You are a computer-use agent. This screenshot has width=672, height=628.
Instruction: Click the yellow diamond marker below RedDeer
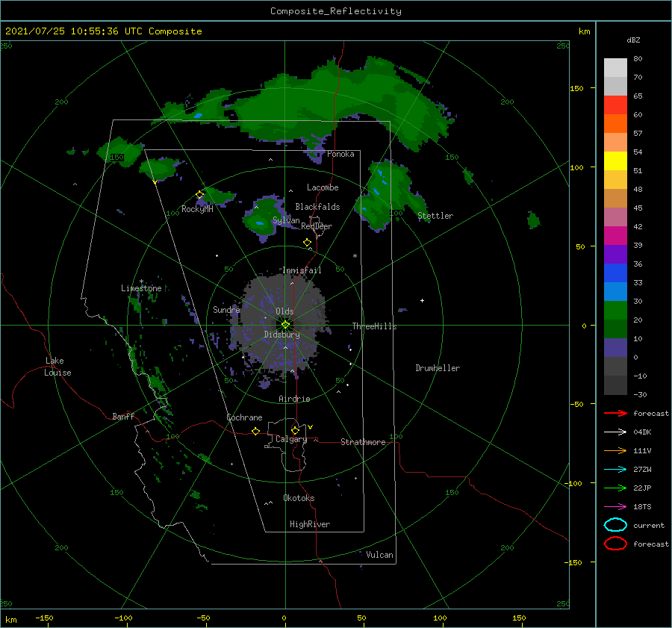point(308,243)
